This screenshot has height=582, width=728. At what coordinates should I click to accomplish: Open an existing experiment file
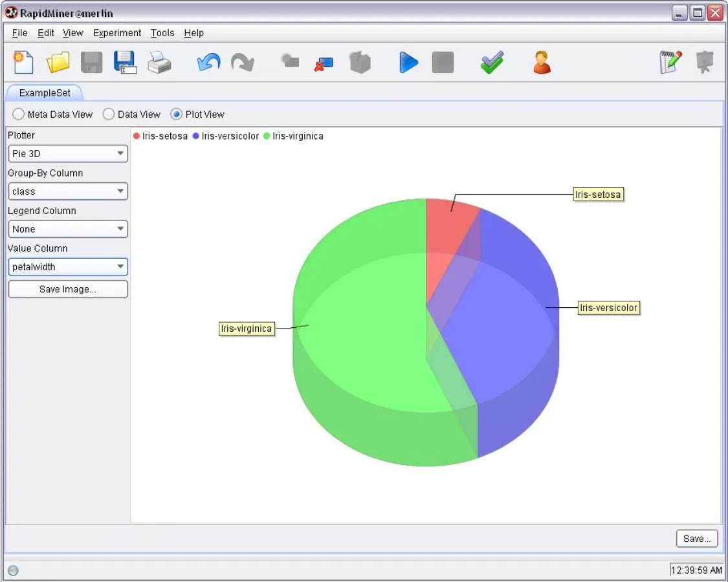pos(58,62)
